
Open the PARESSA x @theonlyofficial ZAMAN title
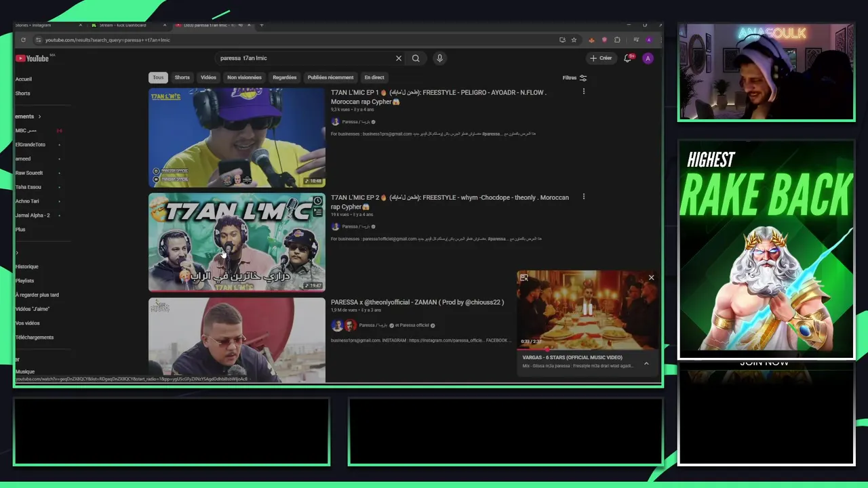(x=417, y=302)
